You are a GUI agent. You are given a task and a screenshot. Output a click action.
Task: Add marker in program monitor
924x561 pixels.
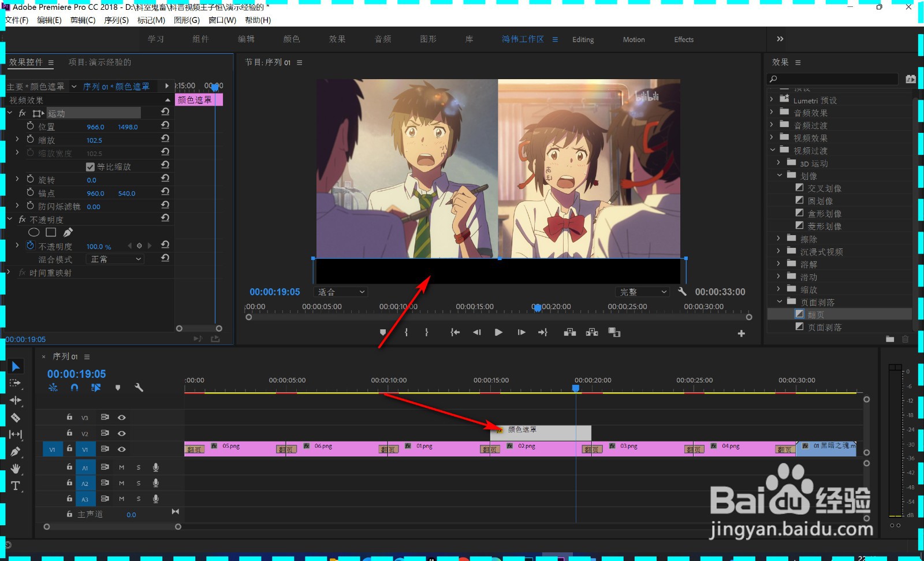pyautogui.click(x=383, y=332)
